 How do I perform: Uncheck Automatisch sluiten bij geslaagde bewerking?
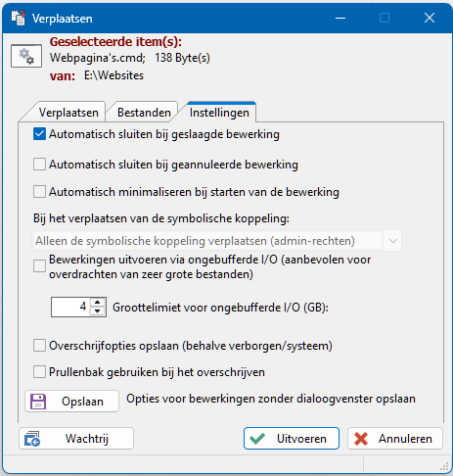(x=39, y=134)
